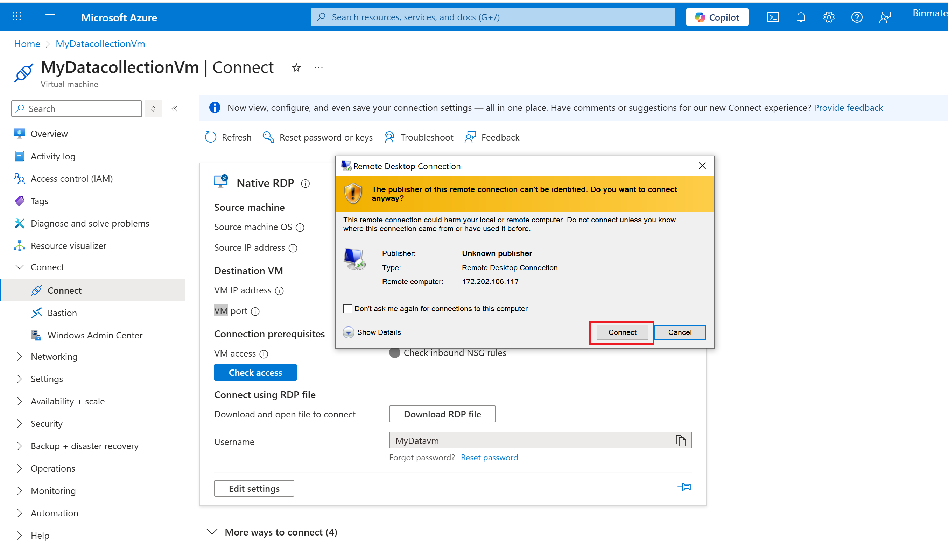The width and height of the screenshot is (948, 560).
Task: Select Activity log in sidebar
Action: click(53, 156)
